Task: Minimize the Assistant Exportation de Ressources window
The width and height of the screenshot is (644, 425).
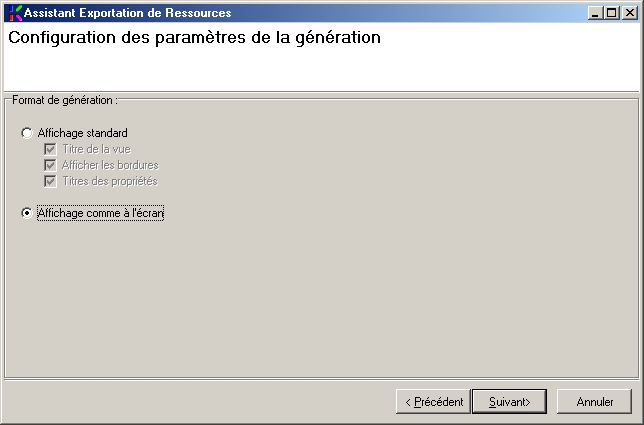Action: [596, 13]
